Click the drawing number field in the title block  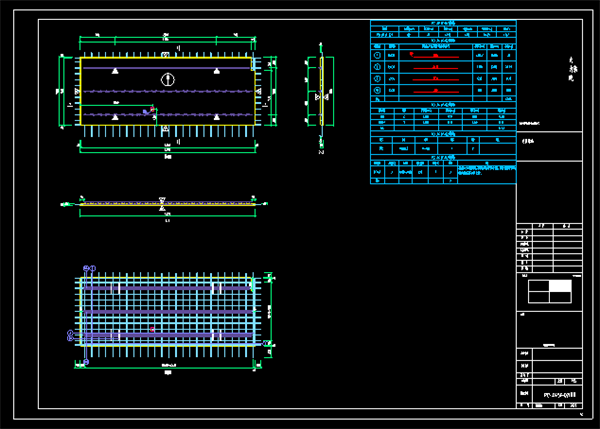pyautogui.click(x=559, y=395)
